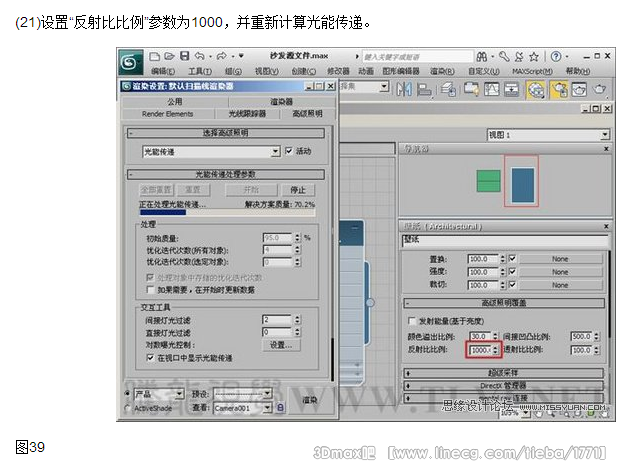The image size is (635, 470).
Task: Uncheck 在视口中显示光能传递 option
Action: [151, 357]
